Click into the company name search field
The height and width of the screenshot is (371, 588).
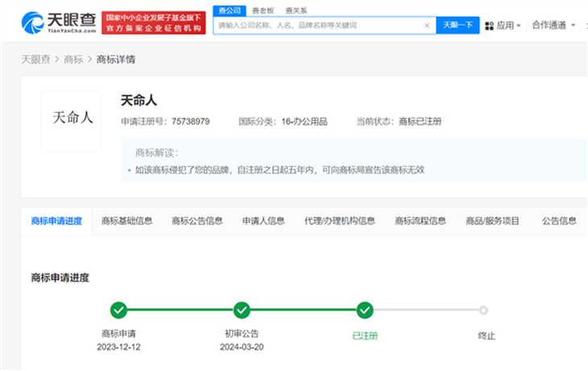318,26
